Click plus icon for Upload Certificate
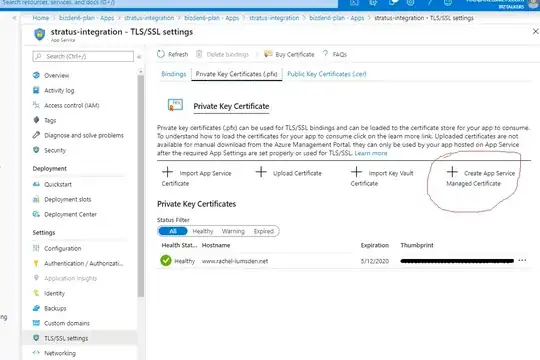 click(x=261, y=172)
